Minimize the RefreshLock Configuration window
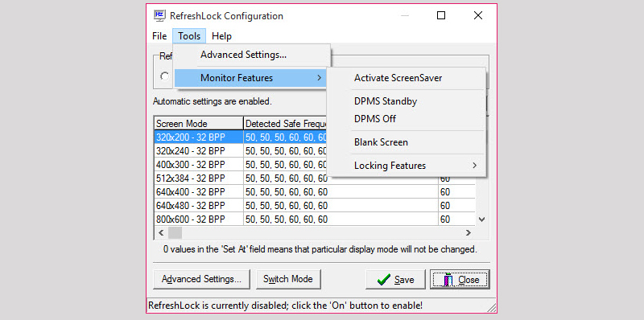This screenshot has height=320, width=644. click(x=405, y=15)
